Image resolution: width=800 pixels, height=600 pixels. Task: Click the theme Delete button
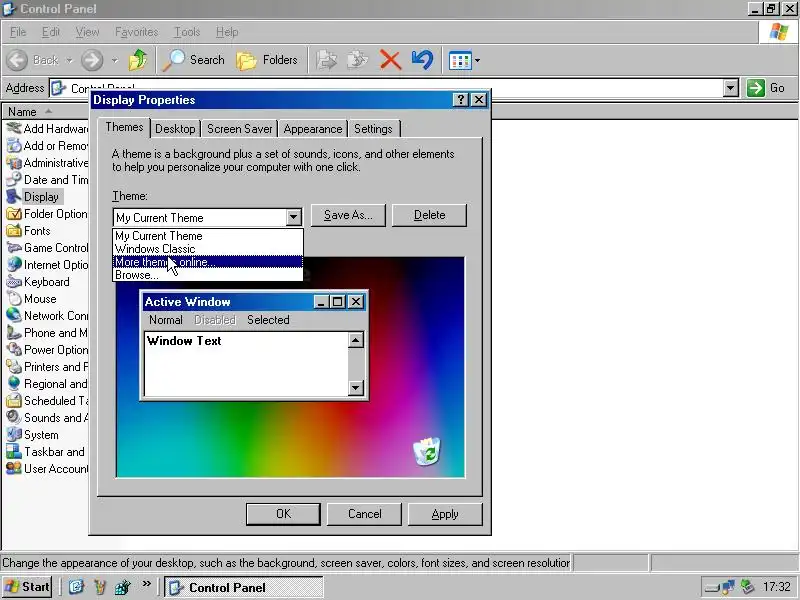coord(429,215)
